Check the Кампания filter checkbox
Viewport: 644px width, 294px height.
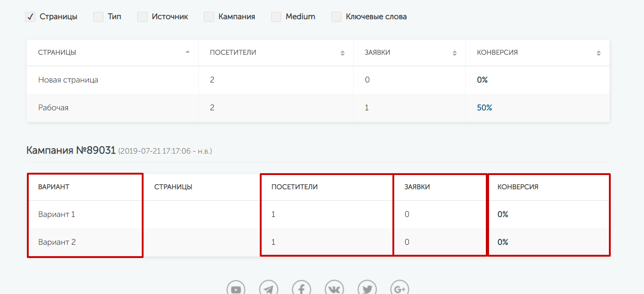209,17
